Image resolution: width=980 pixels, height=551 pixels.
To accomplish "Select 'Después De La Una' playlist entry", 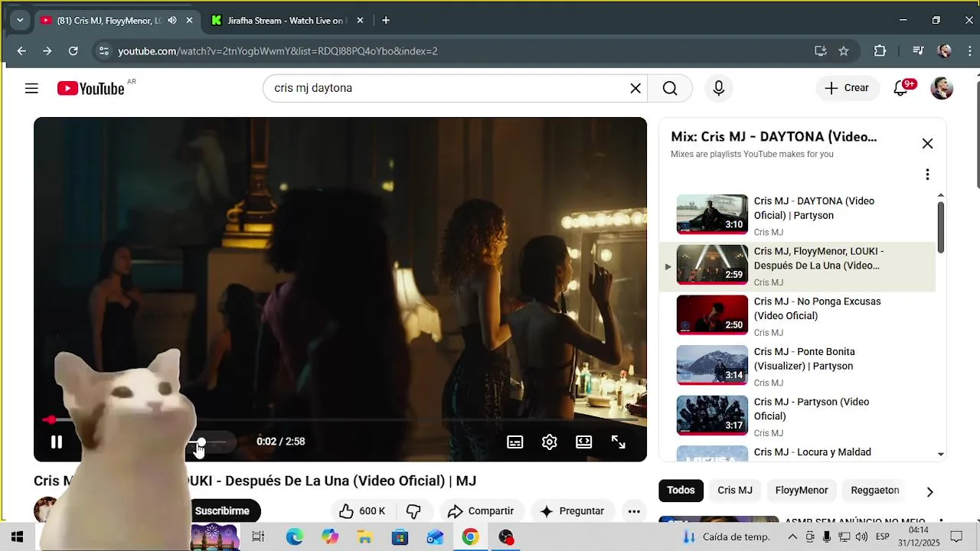I will click(x=797, y=266).
